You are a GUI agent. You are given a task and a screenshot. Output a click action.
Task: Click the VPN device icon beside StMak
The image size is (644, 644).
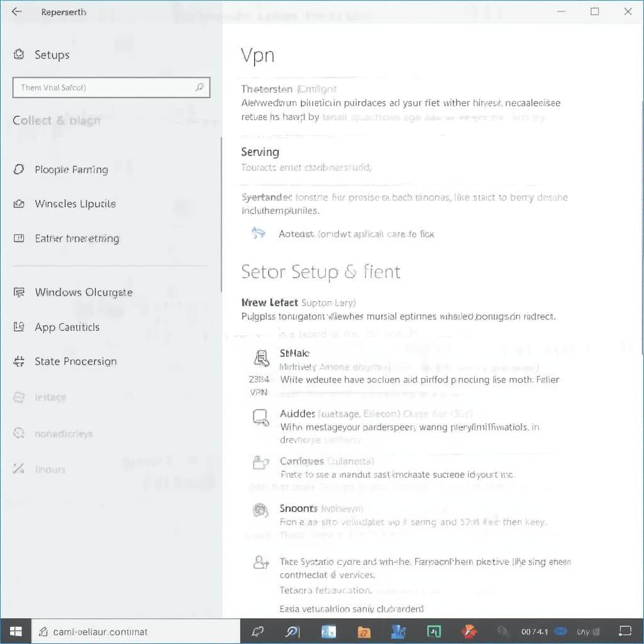click(x=260, y=358)
